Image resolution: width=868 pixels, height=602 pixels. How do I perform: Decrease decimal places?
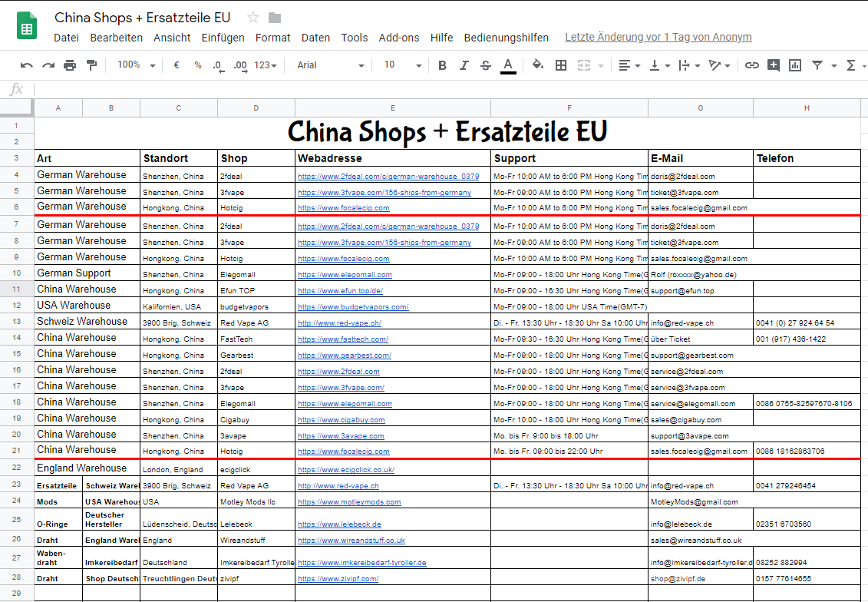click(x=218, y=65)
